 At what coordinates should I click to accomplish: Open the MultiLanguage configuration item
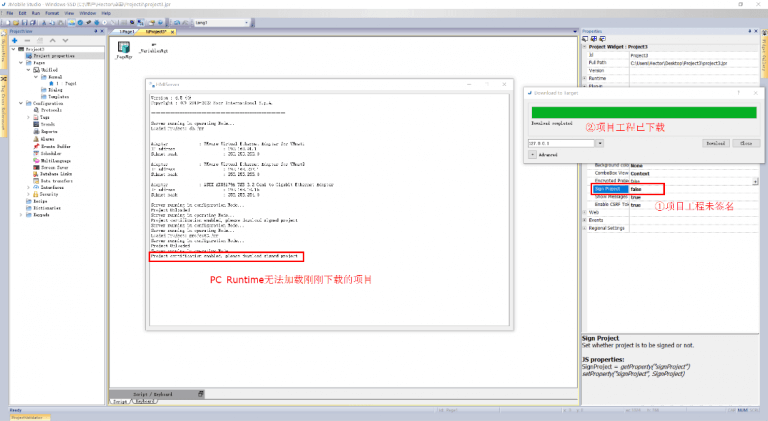52,158
